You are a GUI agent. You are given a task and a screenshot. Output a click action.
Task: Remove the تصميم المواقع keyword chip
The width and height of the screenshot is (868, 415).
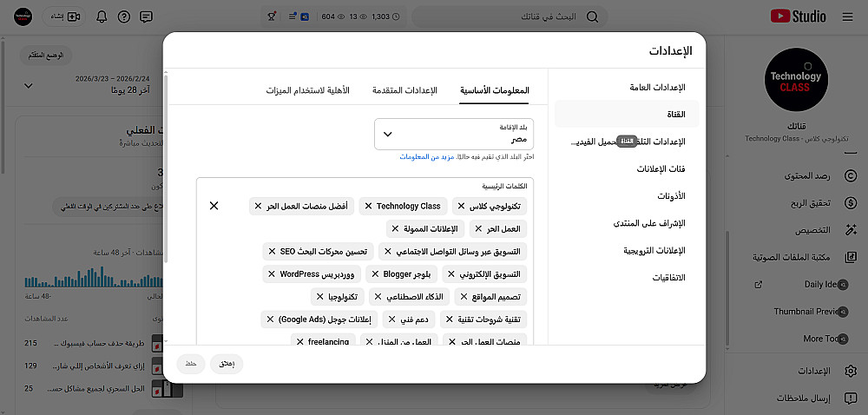(x=464, y=297)
